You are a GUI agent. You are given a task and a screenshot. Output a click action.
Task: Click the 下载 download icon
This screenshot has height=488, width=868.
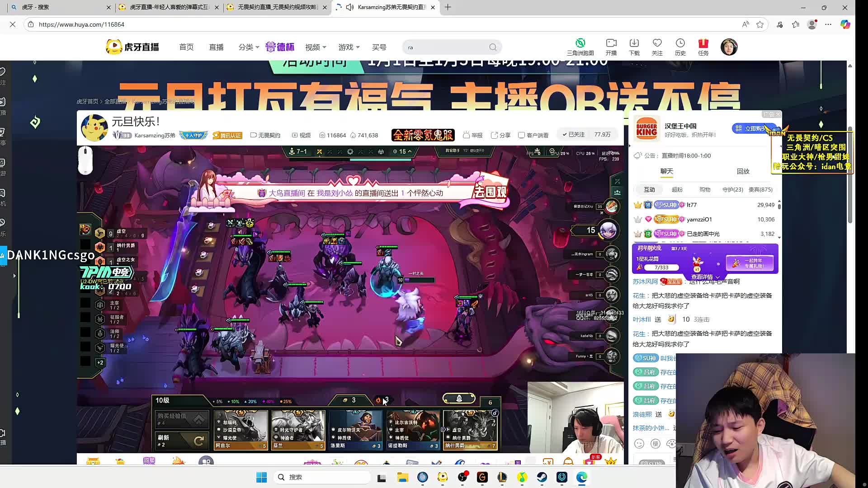pyautogui.click(x=634, y=43)
